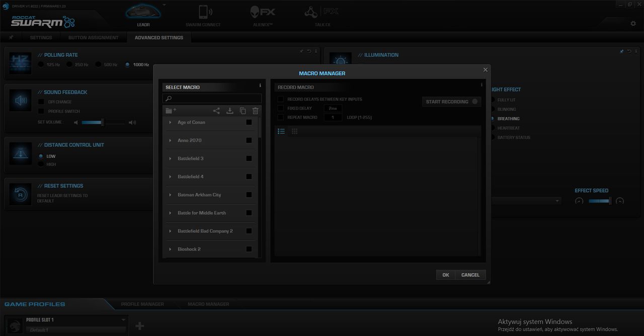Image resolution: width=644 pixels, height=336 pixels.
Task: Click the pin icon left of Settings tab
Action: (11, 38)
